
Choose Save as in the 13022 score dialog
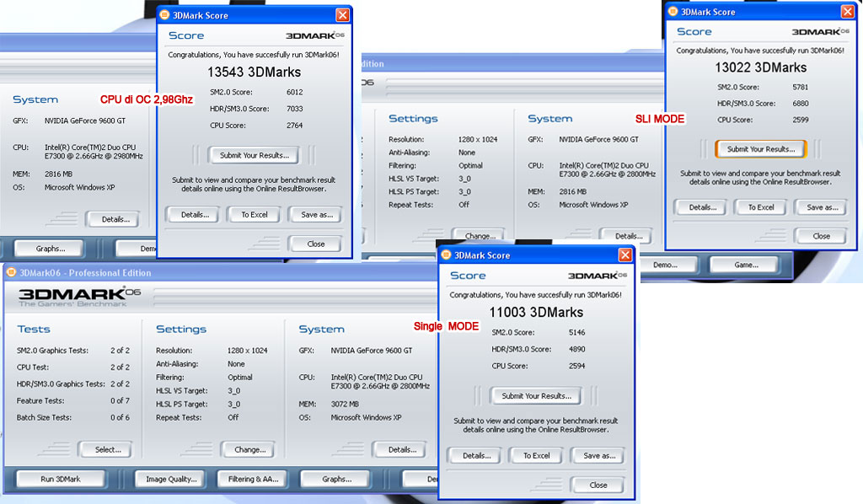click(823, 207)
